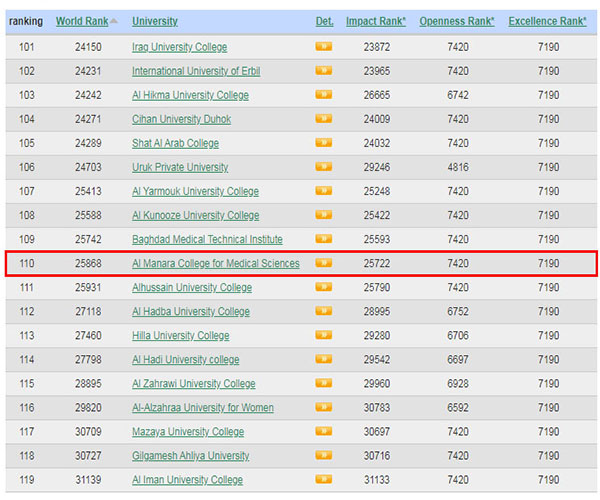Open Gilgamesh Ahliya University link
600x500 pixels.
point(191,456)
